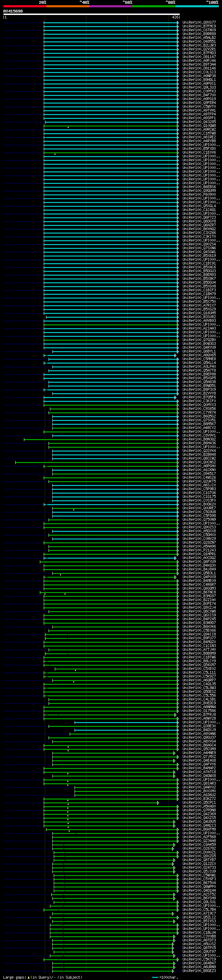Select the UniRef100_A9NP38 label

pos(199,76)
